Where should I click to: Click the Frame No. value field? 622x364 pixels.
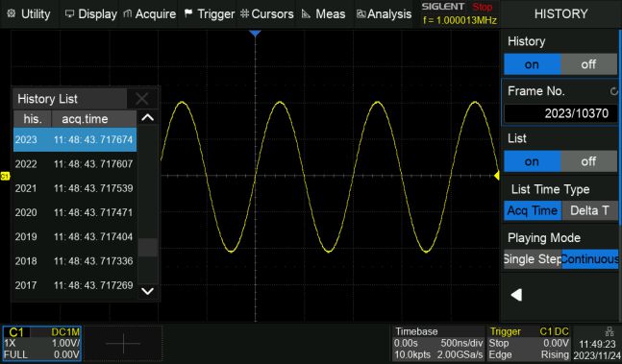[560, 113]
